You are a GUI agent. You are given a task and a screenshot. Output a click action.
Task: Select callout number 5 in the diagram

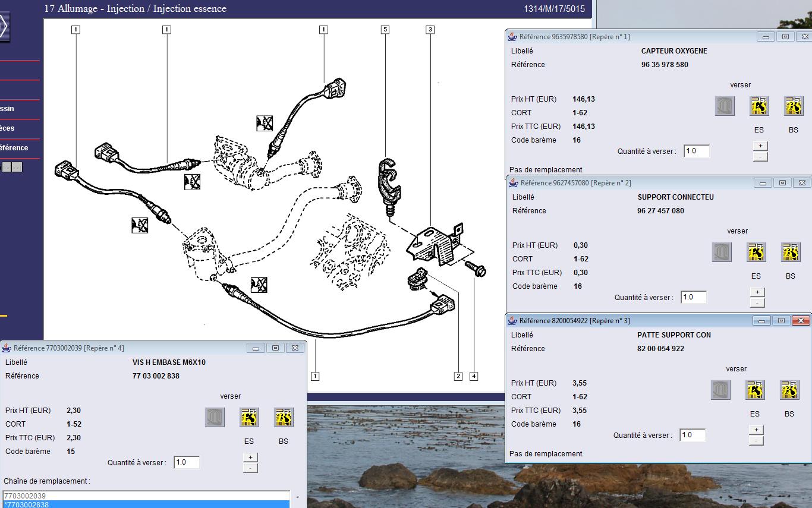385,29
